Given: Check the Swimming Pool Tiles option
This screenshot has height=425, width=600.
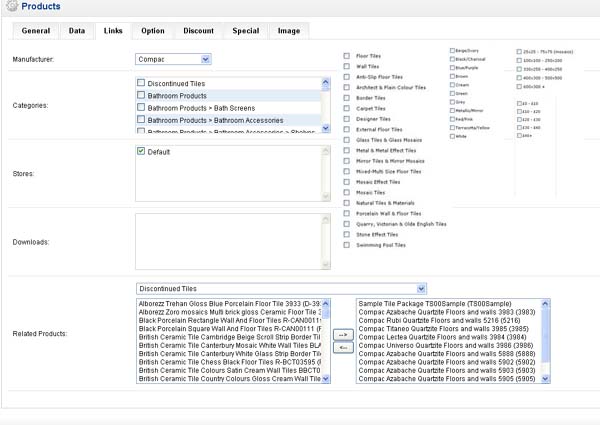Looking at the screenshot, I should (x=346, y=245).
